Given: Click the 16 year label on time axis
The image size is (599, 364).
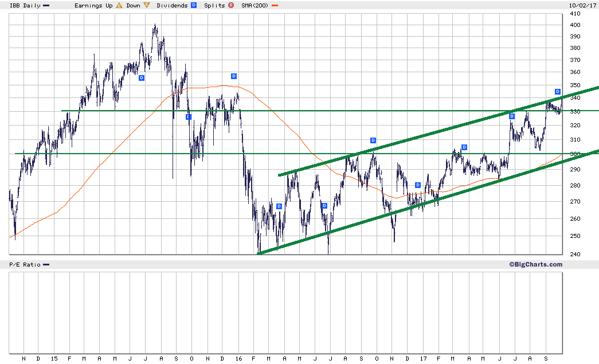Looking at the screenshot, I should [x=239, y=359].
